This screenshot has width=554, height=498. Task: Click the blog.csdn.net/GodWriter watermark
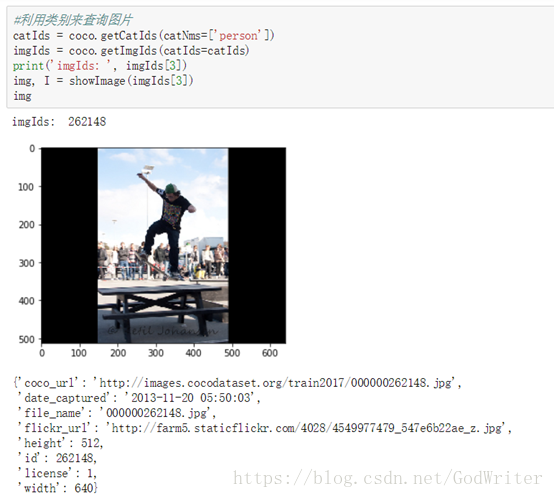tap(388, 478)
